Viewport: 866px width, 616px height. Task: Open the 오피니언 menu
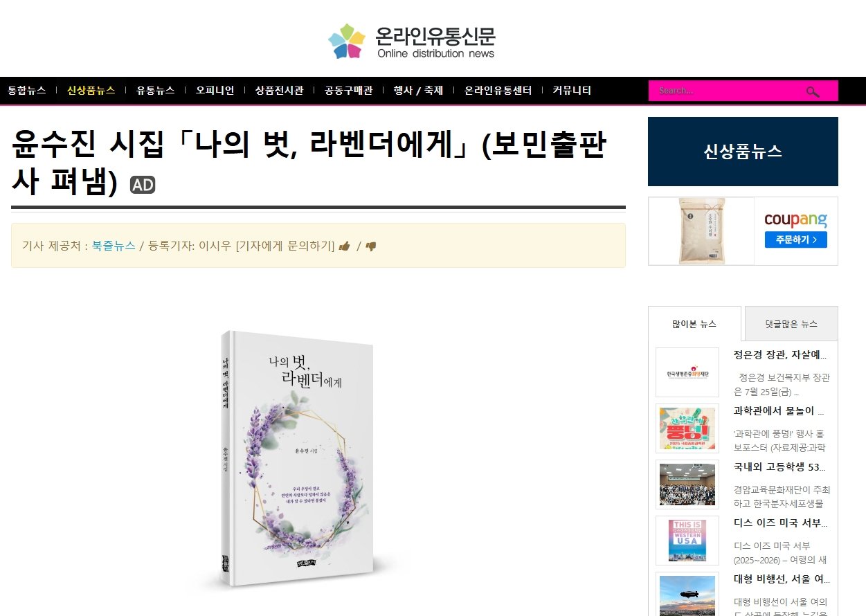click(x=215, y=91)
